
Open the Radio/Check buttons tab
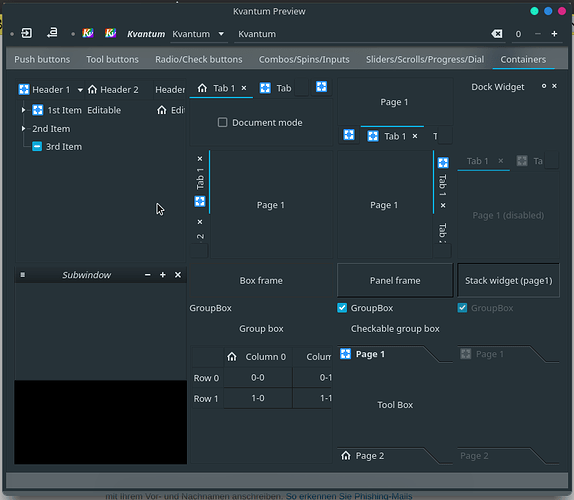click(199, 59)
